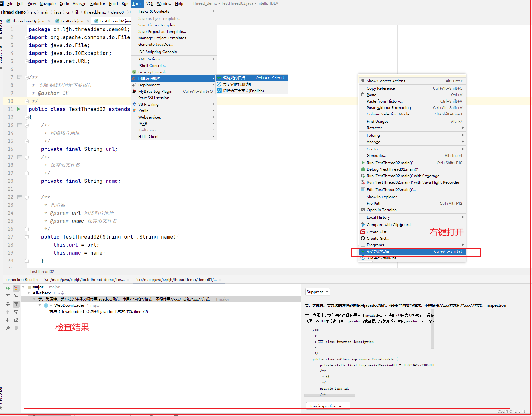The image size is (532, 416).
Task: Collapse import block fold marker at line 2
Action: pyautogui.click(x=27, y=37)
